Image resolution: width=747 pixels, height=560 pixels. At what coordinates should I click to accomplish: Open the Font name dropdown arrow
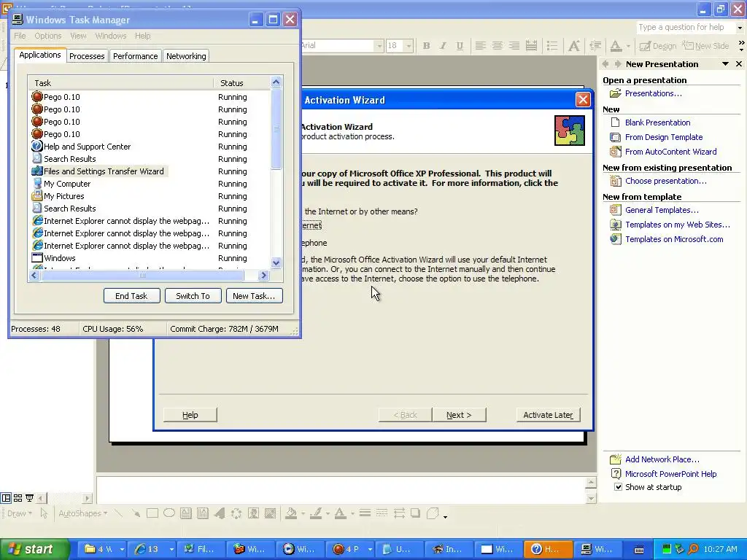pos(379,46)
